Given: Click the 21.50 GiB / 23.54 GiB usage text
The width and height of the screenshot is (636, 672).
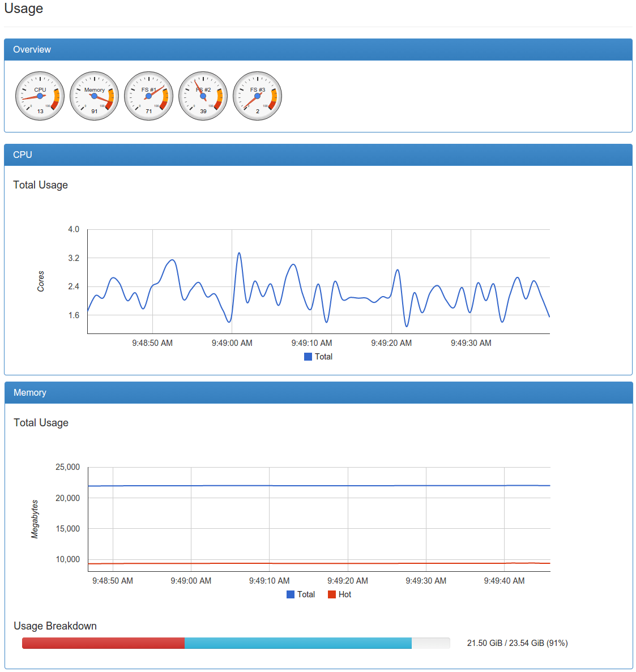Looking at the screenshot, I should click(x=517, y=643).
